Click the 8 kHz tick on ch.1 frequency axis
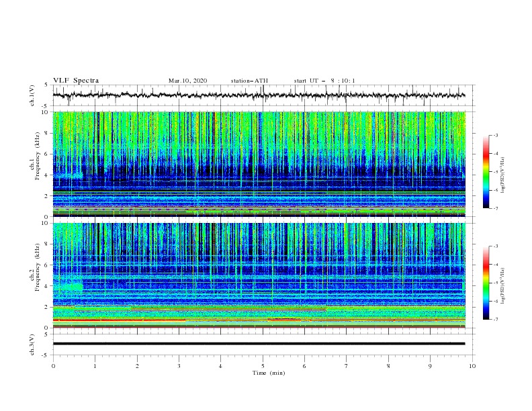The image size is (532, 411). (47, 133)
